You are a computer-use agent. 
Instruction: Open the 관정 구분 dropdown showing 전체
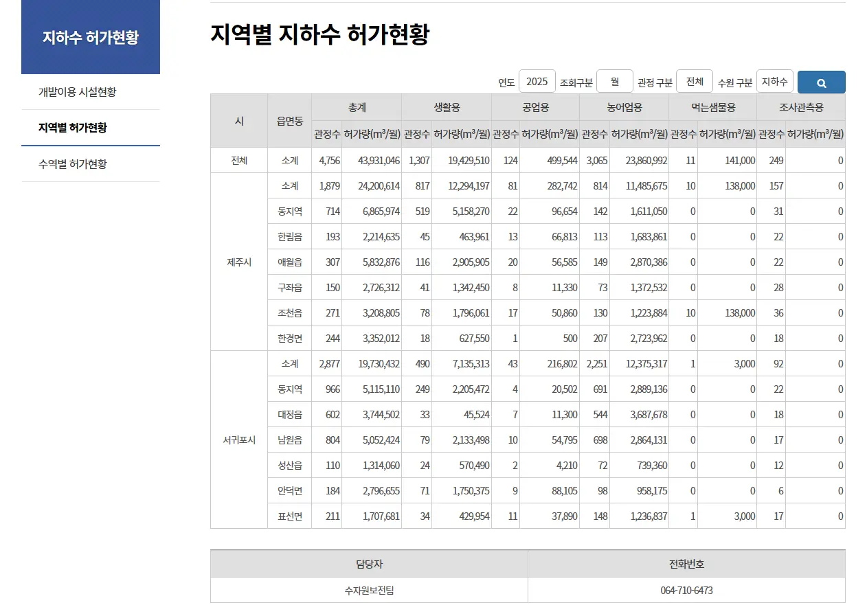(695, 81)
